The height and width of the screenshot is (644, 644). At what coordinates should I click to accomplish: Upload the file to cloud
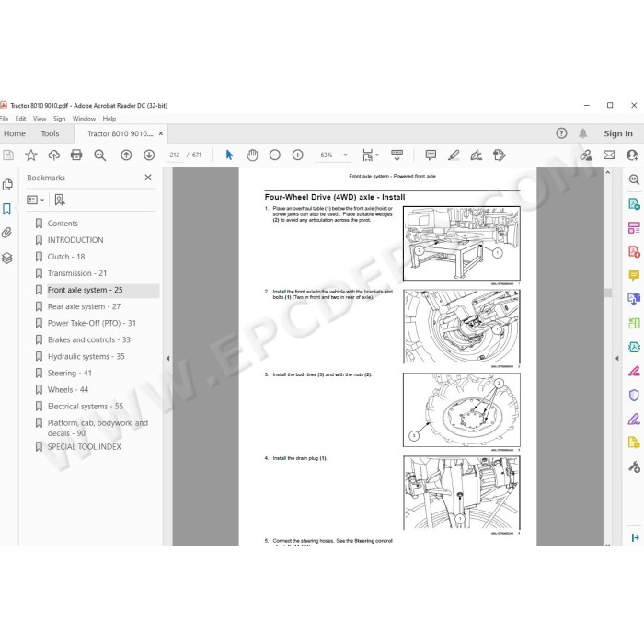point(53,155)
